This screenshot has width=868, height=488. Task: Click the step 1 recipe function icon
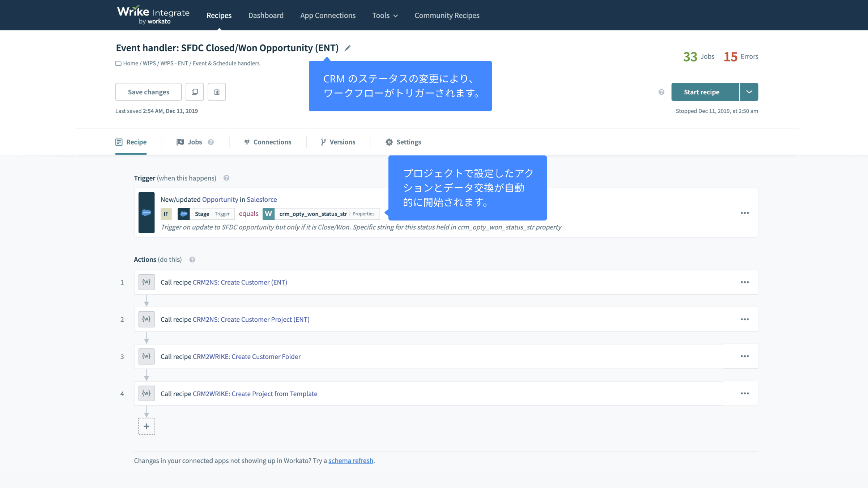tap(146, 282)
